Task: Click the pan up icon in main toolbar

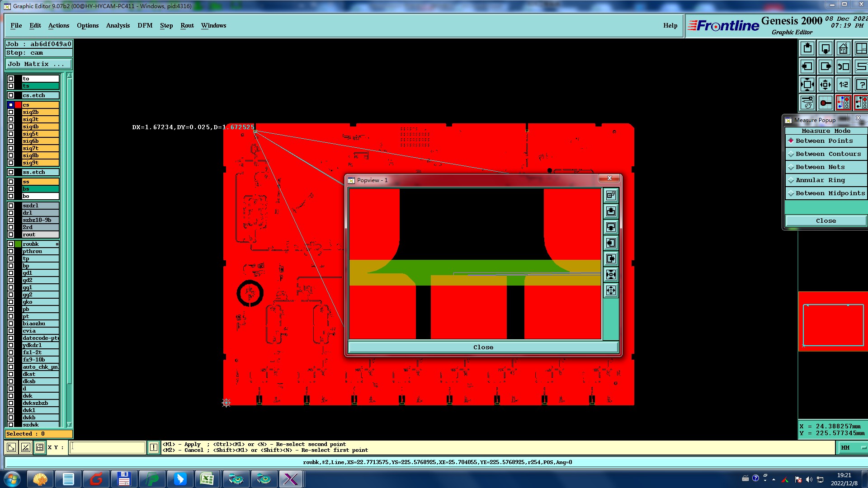Action: point(807,48)
